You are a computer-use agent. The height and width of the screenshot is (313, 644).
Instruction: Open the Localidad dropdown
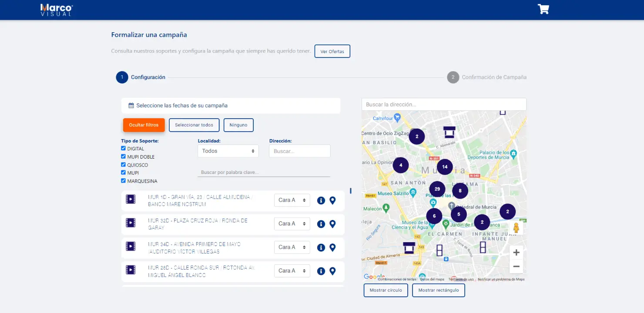click(228, 151)
